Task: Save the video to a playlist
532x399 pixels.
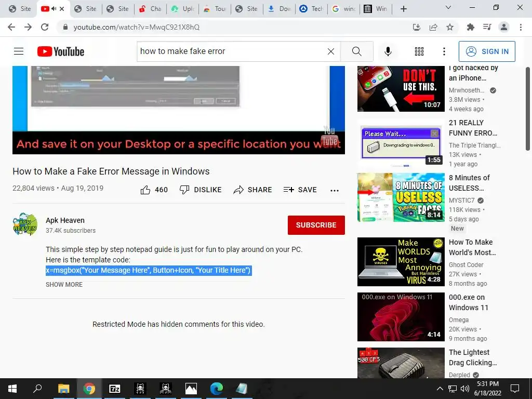Action: click(300, 190)
